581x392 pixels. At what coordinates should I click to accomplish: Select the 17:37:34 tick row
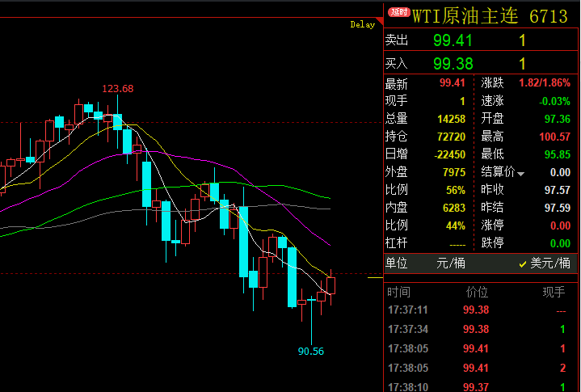click(x=481, y=329)
